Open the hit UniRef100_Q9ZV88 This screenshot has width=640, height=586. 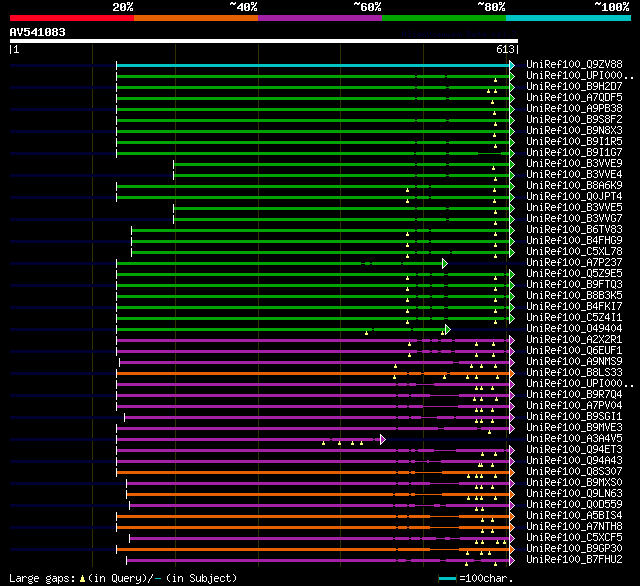coord(574,64)
